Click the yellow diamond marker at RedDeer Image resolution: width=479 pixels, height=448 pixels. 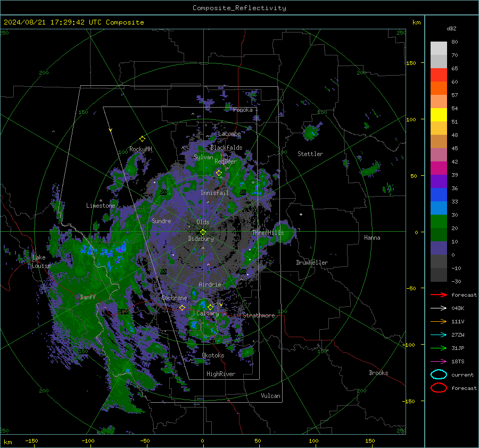pos(219,173)
